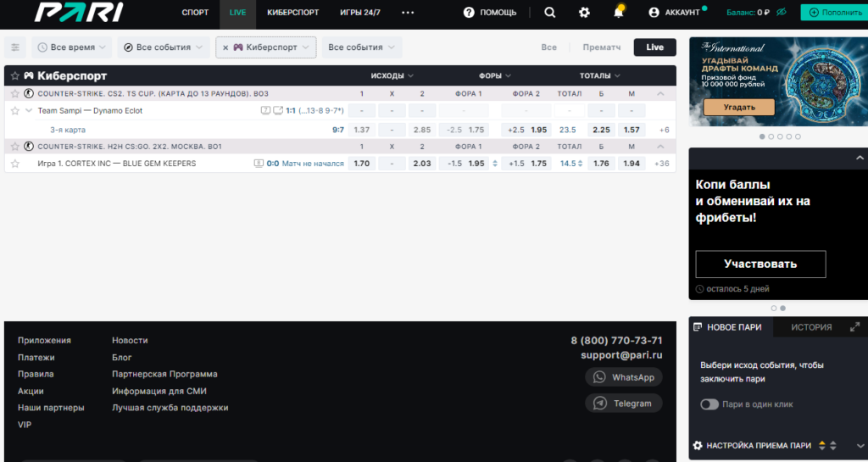868x462 pixels.
Task: Open the Партнерская Программа link
Action: click(164, 374)
